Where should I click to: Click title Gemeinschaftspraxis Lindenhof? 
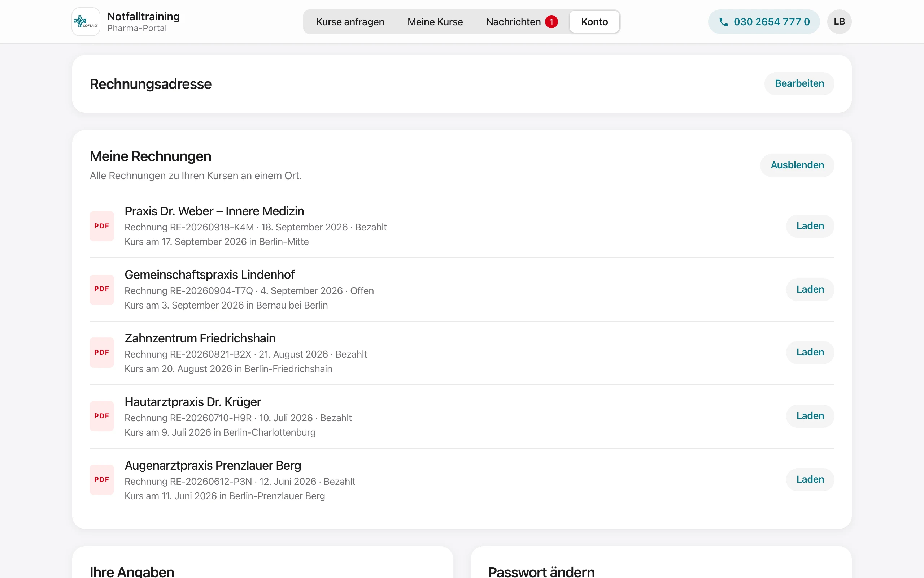(210, 275)
